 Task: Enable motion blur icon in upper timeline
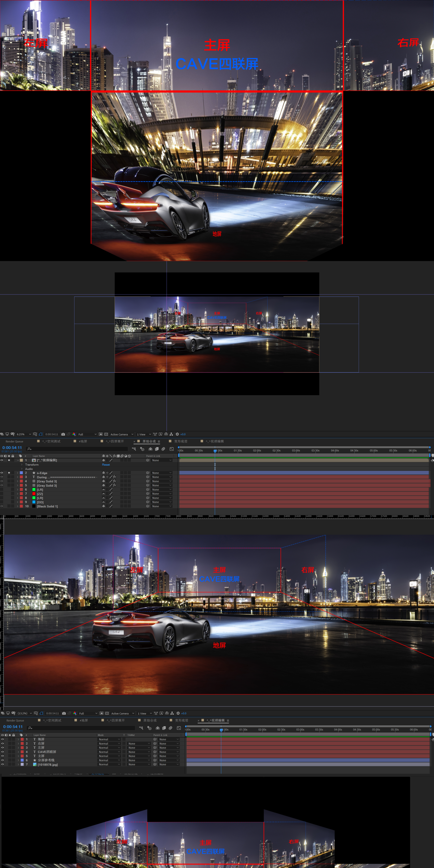pyautogui.click(x=163, y=449)
